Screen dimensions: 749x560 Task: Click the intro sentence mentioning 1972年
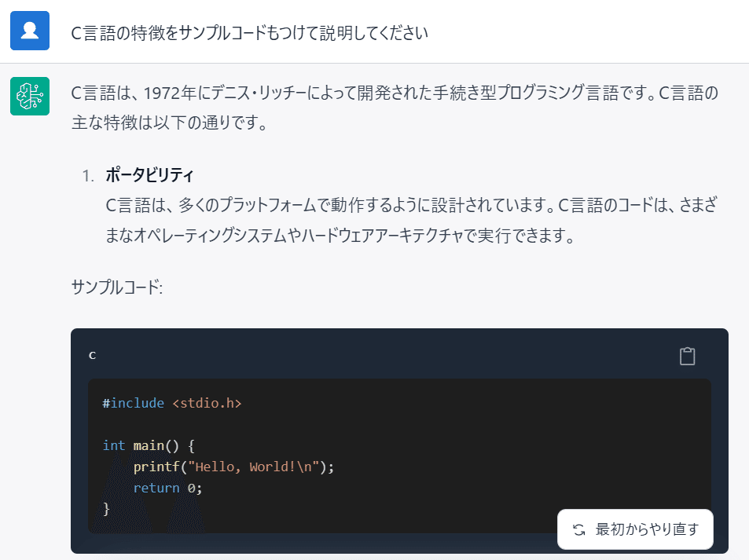(393, 93)
